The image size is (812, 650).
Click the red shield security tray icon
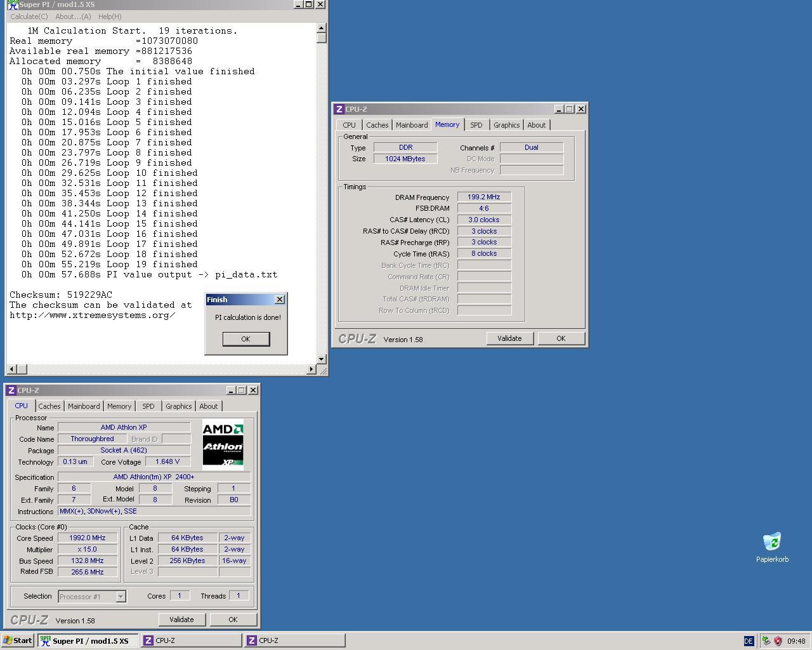coord(778,641)
